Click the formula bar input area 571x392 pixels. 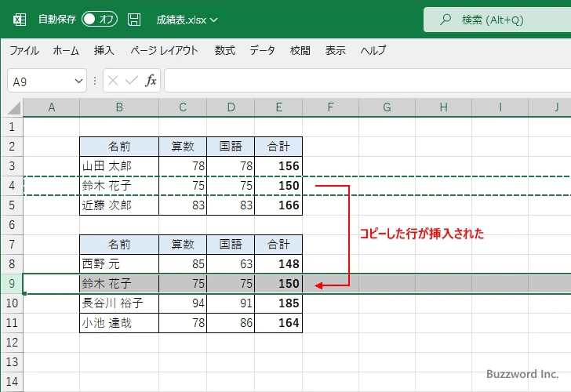click(x=367, y=81)
